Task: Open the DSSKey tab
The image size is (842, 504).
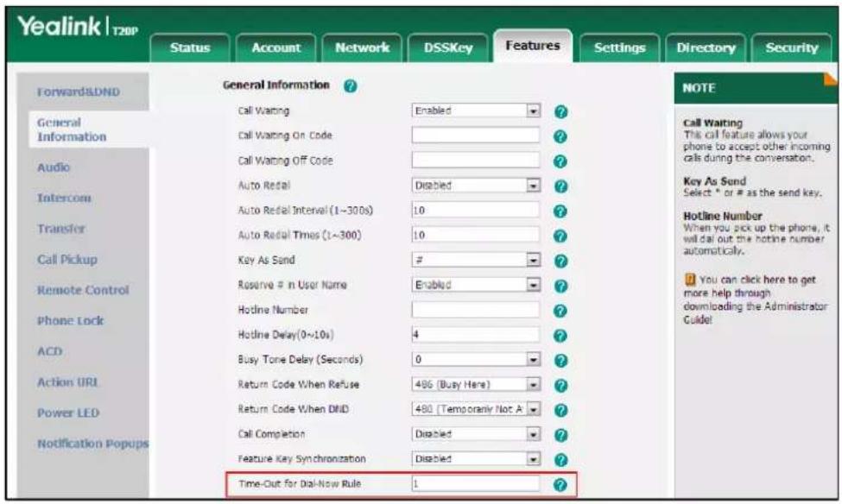Action: point(448,47)
